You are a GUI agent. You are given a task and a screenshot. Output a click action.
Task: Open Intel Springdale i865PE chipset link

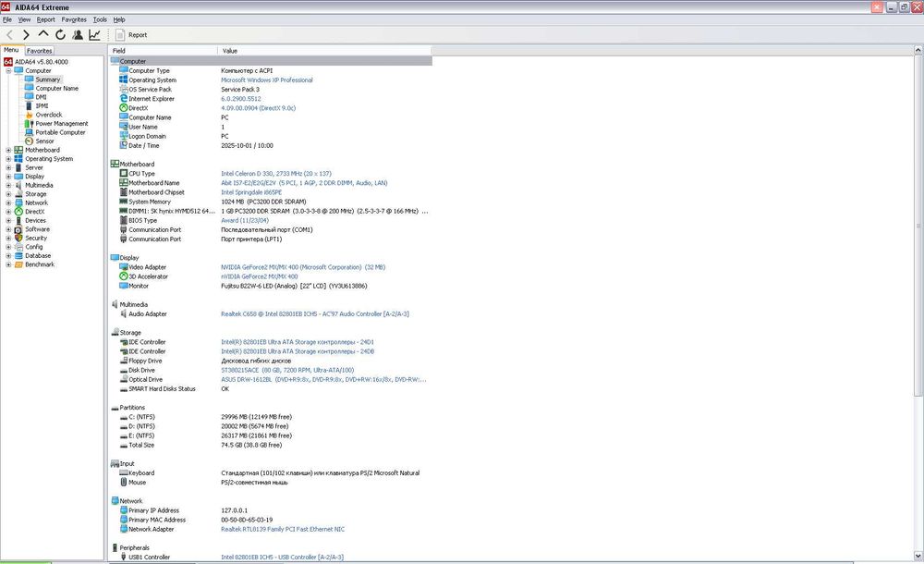251,192
